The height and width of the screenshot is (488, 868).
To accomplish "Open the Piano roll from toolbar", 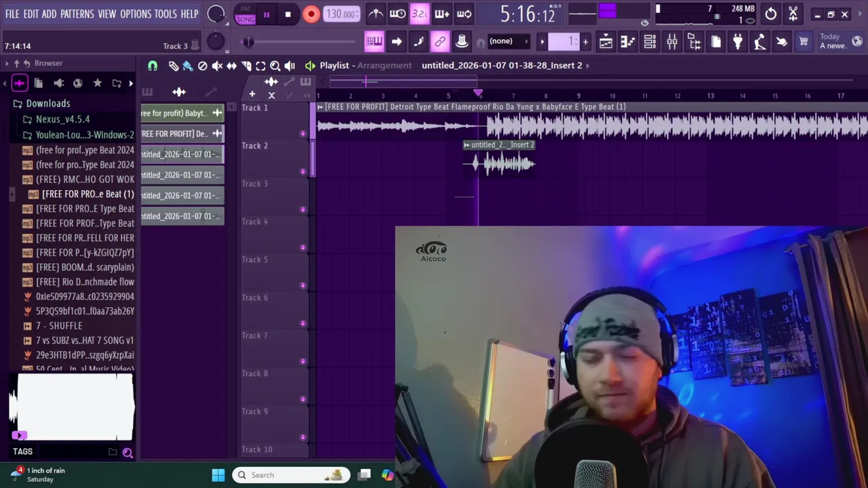I will click(628, 42).
